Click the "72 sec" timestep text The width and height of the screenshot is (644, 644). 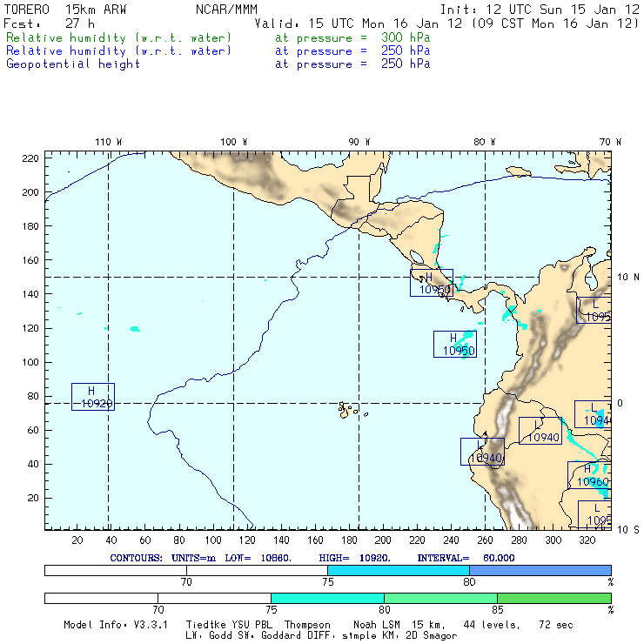556,625
